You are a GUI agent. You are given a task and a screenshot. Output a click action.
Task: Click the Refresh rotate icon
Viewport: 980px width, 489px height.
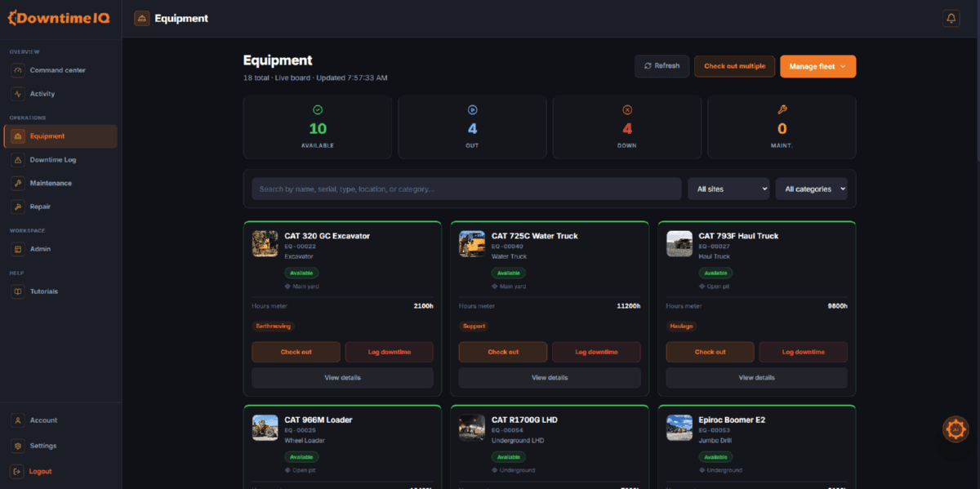tap(648, 66)
